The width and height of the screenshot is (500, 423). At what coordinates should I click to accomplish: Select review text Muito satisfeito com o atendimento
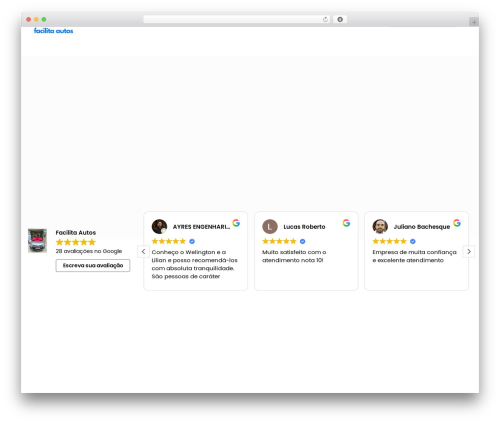pyautogui.click(x=294, y=256)
